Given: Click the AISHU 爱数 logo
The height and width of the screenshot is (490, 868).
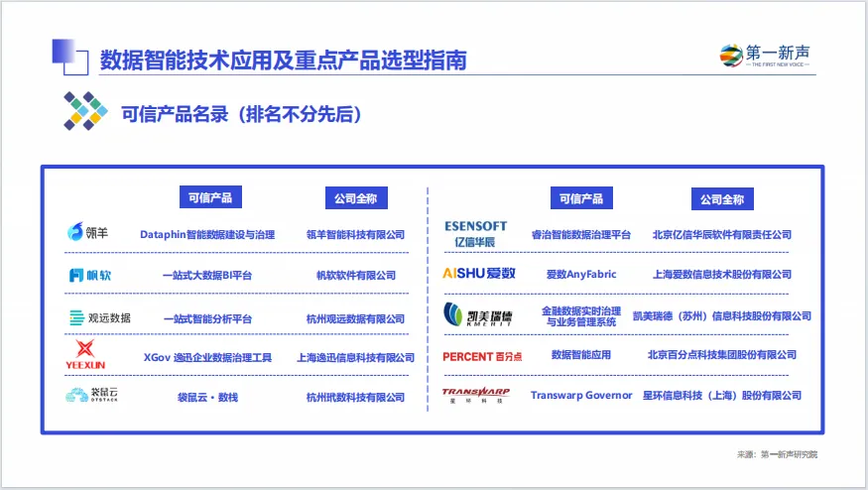Looking at the screenshot, I should tap(479, 273).
